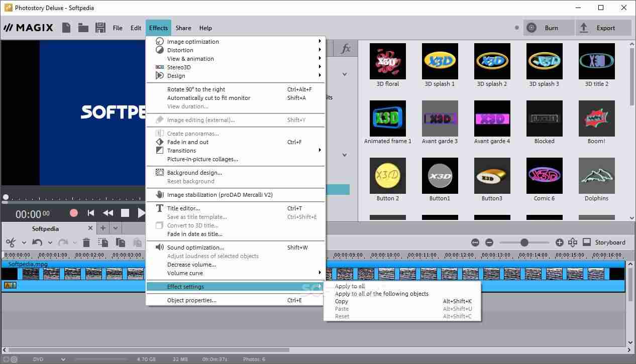Undo the last action
The width and height of the screenshot is (636, 364).
coord(37,242)
